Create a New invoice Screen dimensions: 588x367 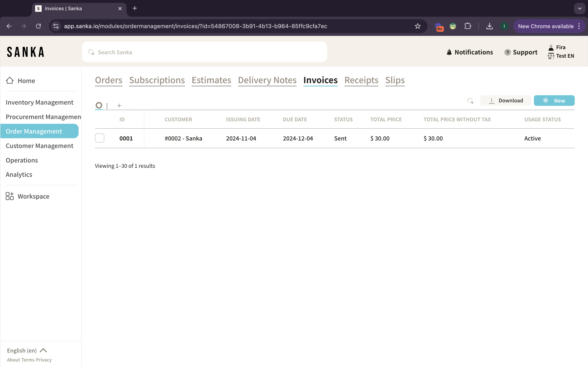point(554,101)
